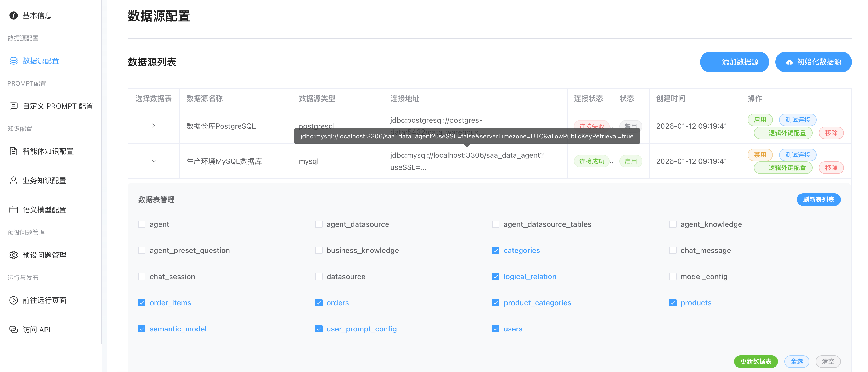The image size is (868, 372).
Task: Uncheck the semantic_model table checkbox
Action: (x=142, y=329)
